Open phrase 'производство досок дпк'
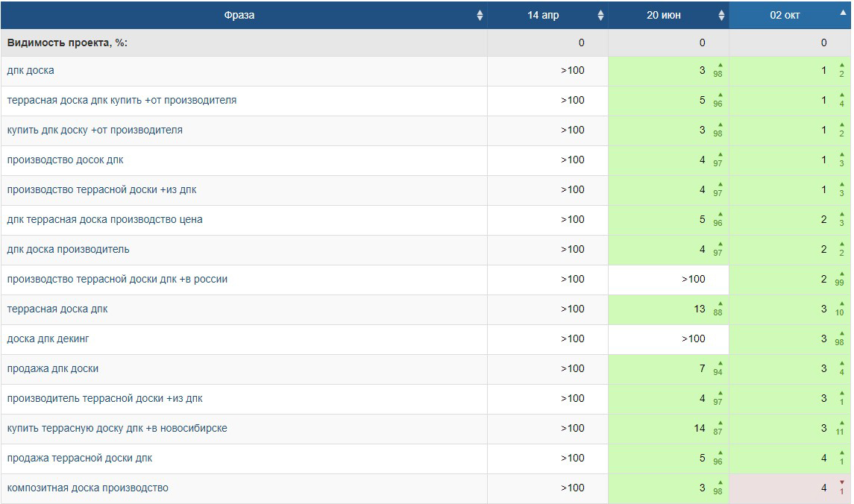Image resolution: width=854 pixels, height=504 pixels. (x=66, y=160)
